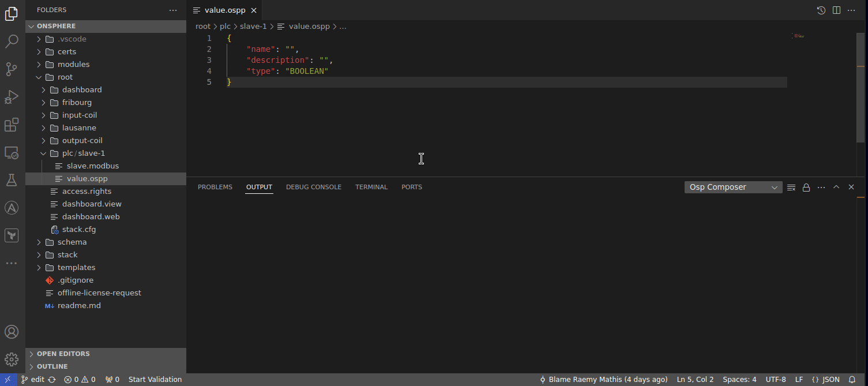
Task: Synchronize changes icon in status bar
Action: (x=52, y=380)
